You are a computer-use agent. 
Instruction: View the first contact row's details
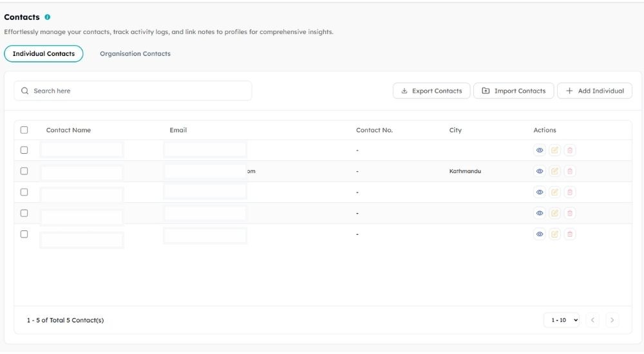pos(540,151)
